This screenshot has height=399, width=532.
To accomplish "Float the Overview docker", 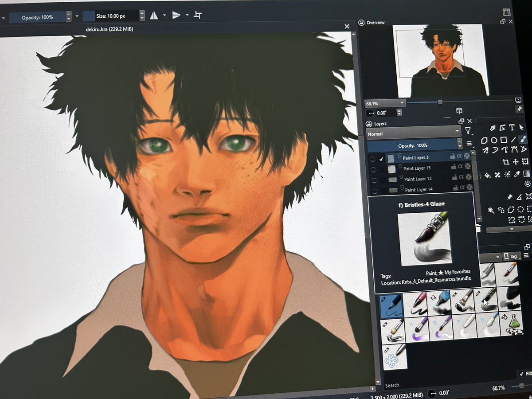I will click(x=503, y=21).
